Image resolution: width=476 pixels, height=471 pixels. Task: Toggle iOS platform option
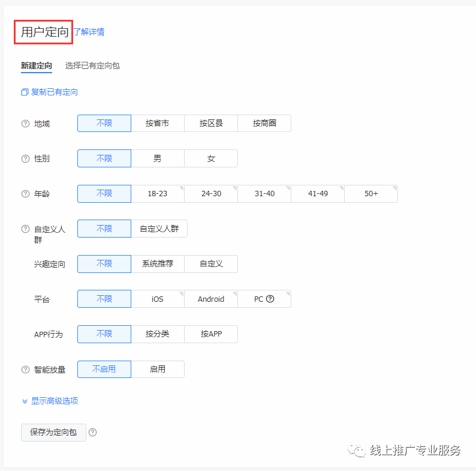158,299
